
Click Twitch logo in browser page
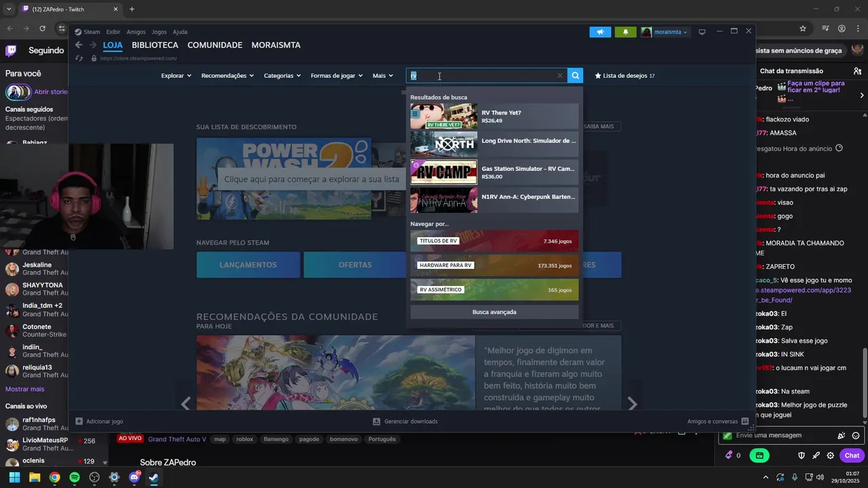(x=12, y=51)
